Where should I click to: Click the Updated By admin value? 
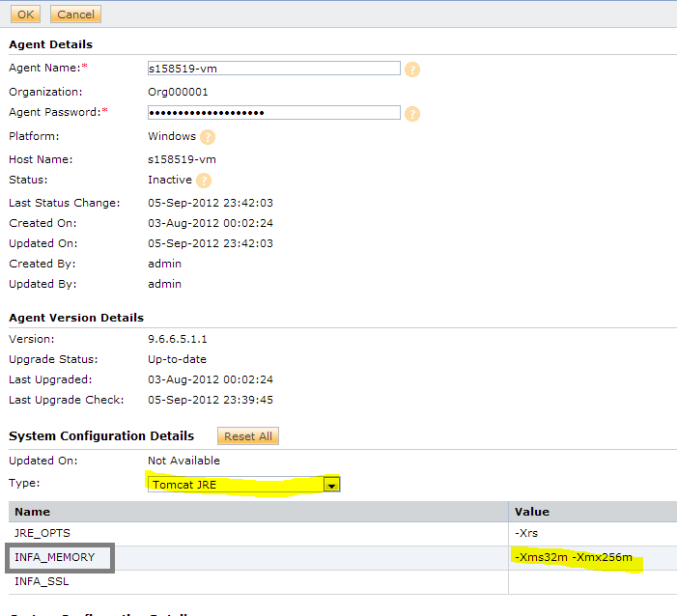(164, 284)
